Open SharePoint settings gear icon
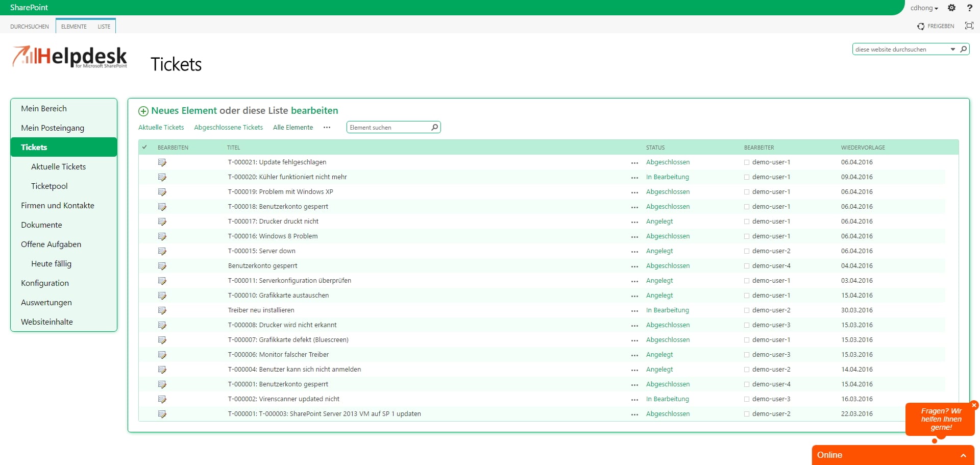The image size is (980, 465). click(x=951, y=8)
